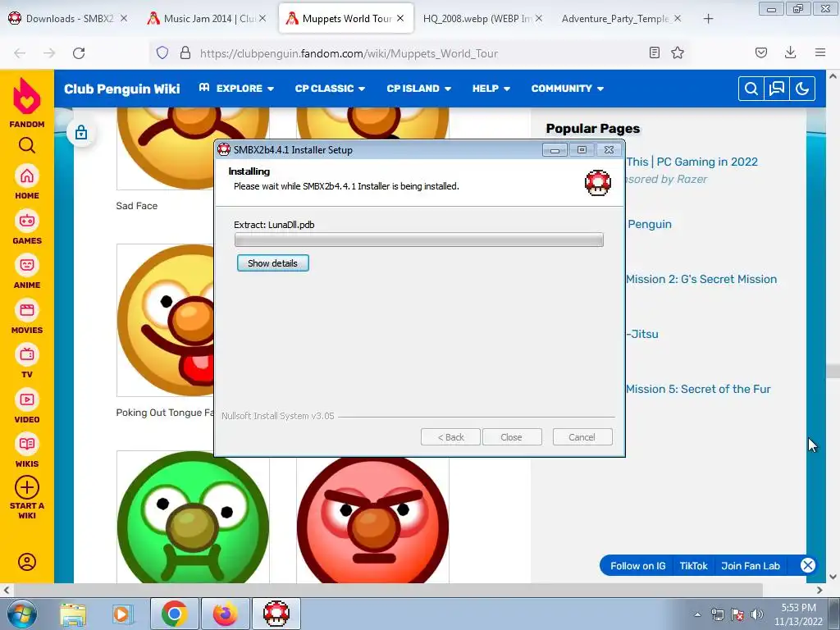This screenshot has height=630, width=840.
Task: Open PC Gaming in 2022 link
Action: tap(692, 162)
